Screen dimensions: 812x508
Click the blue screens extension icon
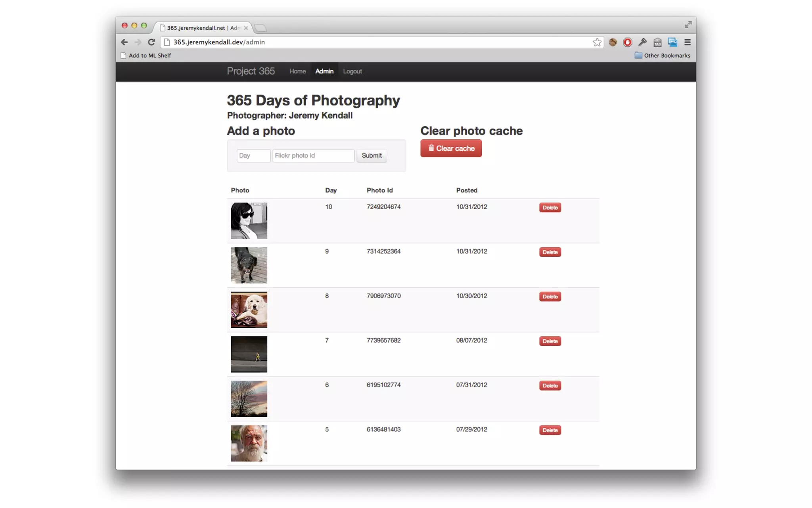pyautogui.click(x=672, y=42)
